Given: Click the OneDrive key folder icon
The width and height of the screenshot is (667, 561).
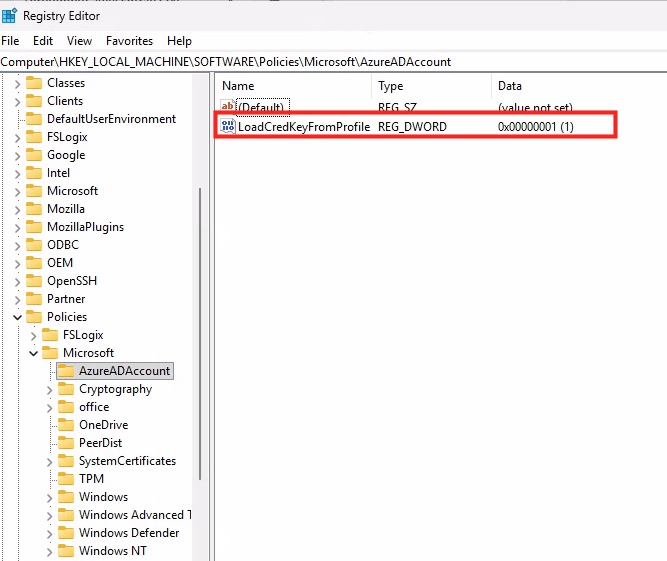Looking at the screenshot, I should click(66, 425).
